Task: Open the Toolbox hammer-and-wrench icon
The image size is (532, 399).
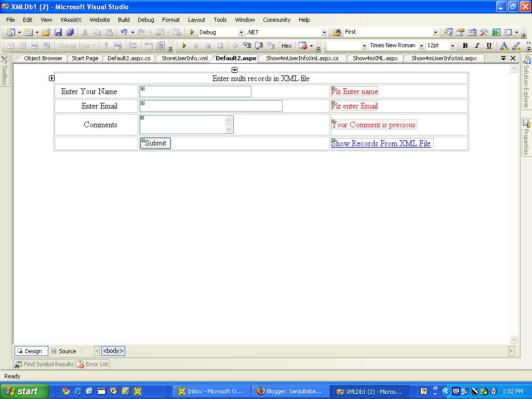Action: coord(484,32)
